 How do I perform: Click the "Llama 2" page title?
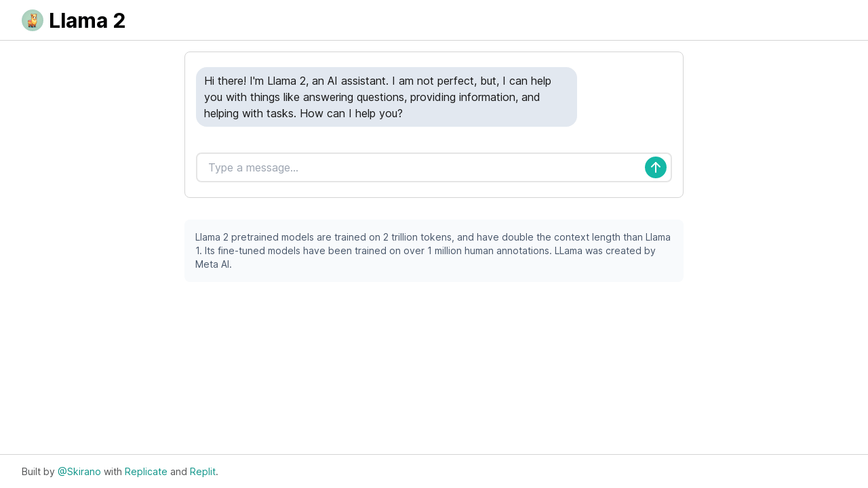pos(87,20)
